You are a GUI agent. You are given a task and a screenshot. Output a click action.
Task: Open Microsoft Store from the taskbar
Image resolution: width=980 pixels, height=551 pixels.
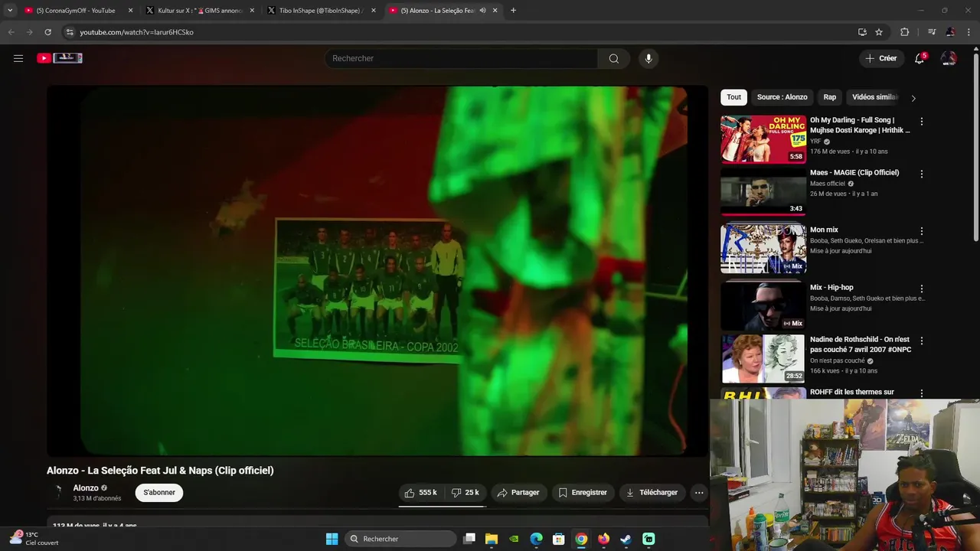(x=559, y=539)
